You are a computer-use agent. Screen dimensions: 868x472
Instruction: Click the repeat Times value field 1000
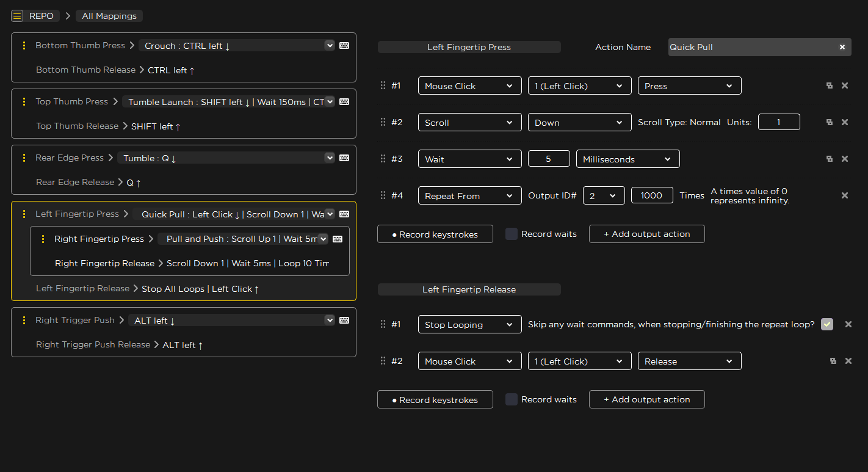tap(652, 195)
